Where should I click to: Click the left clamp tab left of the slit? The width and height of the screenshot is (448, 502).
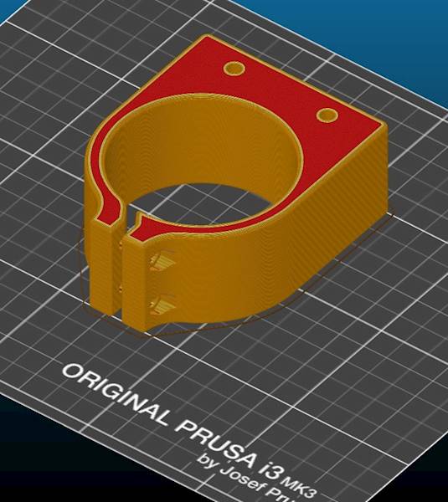102,266
